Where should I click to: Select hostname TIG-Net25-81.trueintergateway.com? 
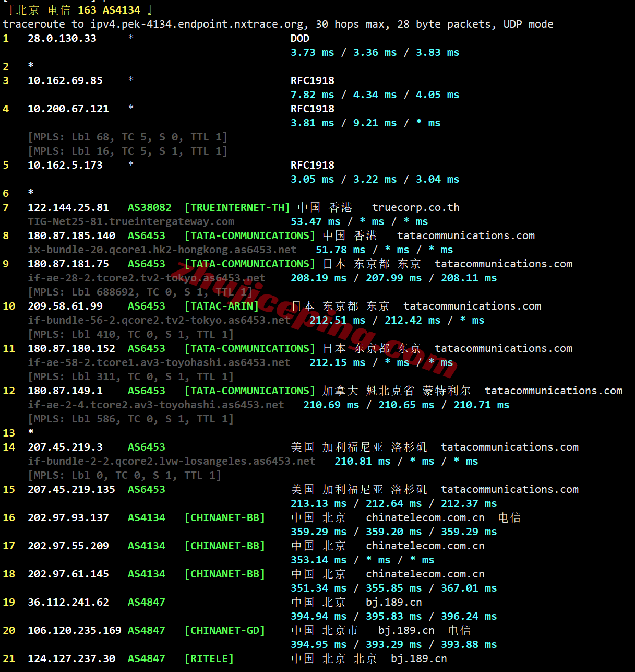(x=131, y=221)
